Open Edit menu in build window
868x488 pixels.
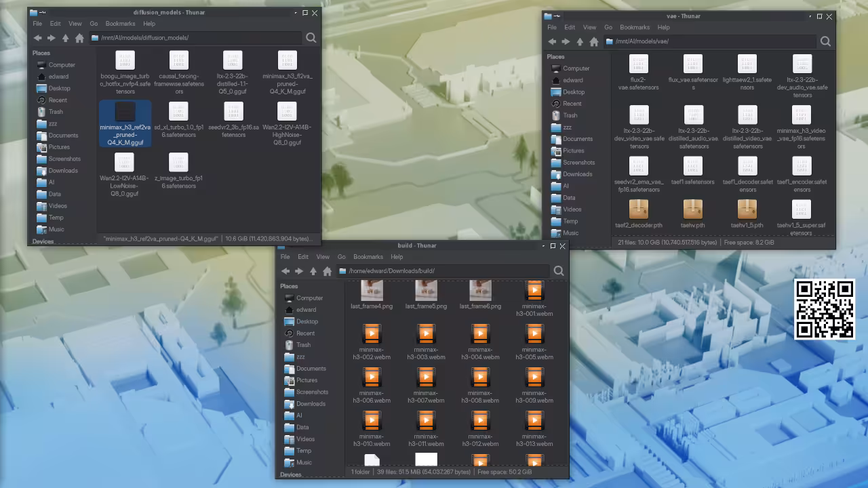(x=303, y=257)
